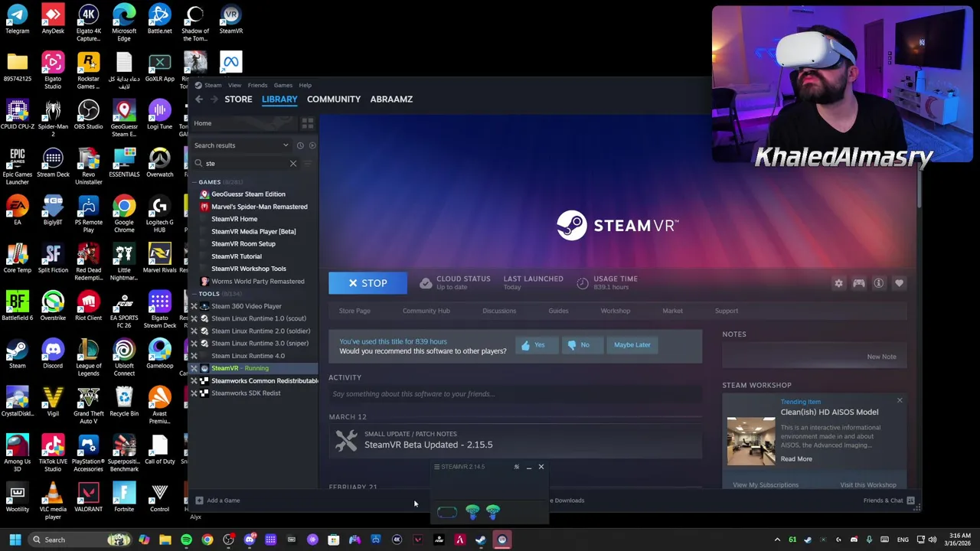Select Steamworks SDK Redist in tools list

point(246,393)
